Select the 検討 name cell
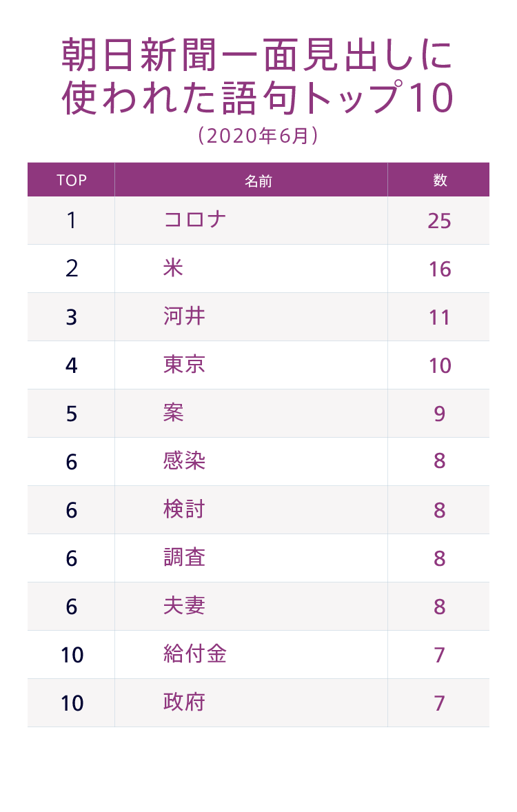Viewport: 517px width, 812px height. (184, 509)
